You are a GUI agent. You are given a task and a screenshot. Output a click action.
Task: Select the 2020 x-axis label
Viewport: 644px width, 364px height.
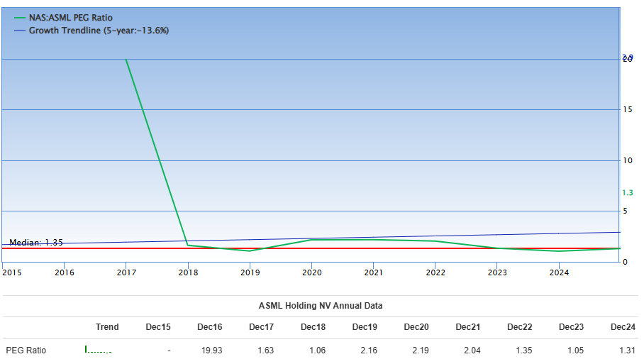click(x=312, y=272)
